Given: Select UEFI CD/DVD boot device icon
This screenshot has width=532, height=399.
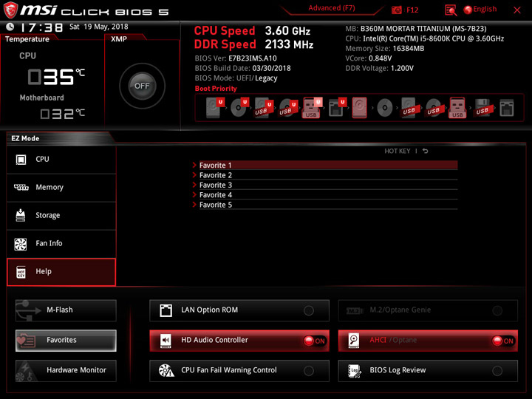Looking at the screenshot, I should coord(239,108).
